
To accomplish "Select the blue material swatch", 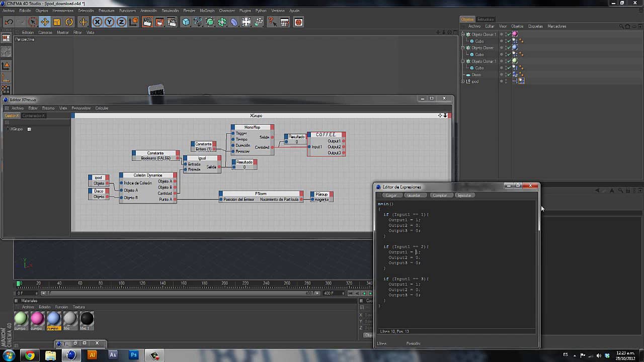I will (x=54, y=319).
